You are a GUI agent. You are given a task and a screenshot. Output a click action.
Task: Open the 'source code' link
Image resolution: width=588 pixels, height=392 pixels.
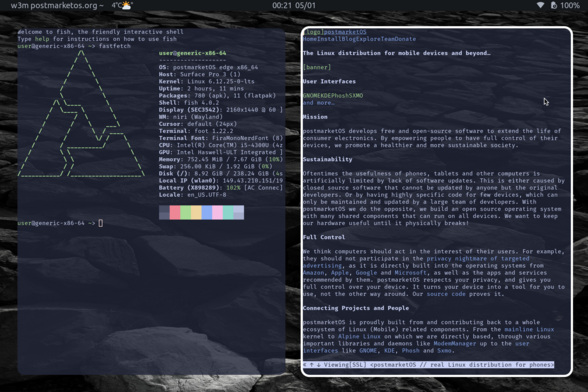[446, 294]
